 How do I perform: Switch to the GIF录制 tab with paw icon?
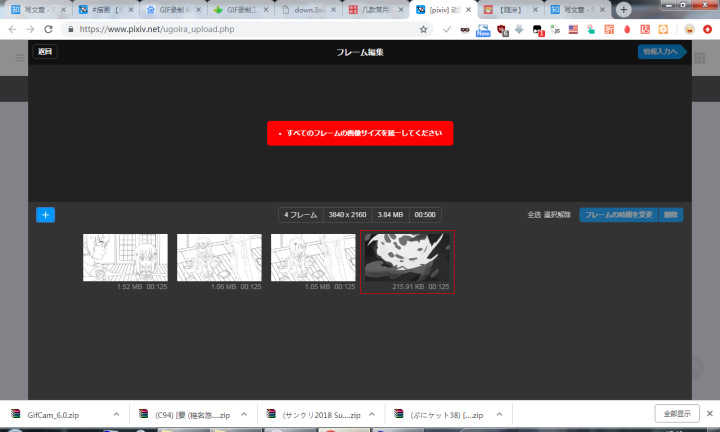pos(173,10)
